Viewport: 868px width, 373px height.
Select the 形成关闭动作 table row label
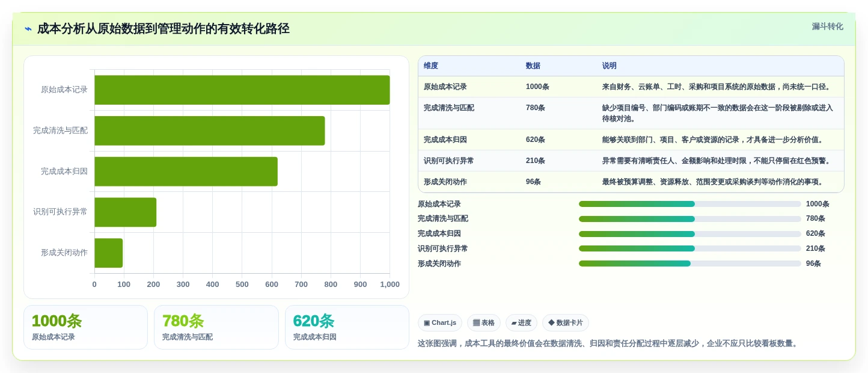[x=445, y=182]
